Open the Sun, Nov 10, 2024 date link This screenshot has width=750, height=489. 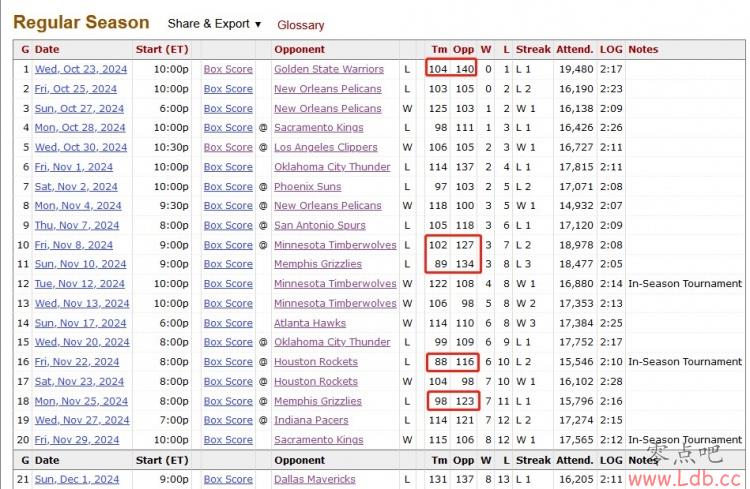click(80, 264)
